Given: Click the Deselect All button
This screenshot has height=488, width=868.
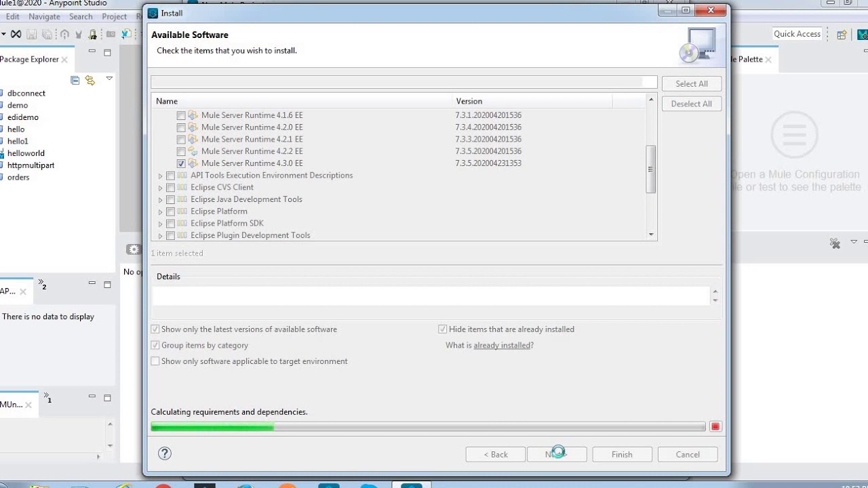Looking at the screenshot, I should pyautogui.click(x=692, y=104).
